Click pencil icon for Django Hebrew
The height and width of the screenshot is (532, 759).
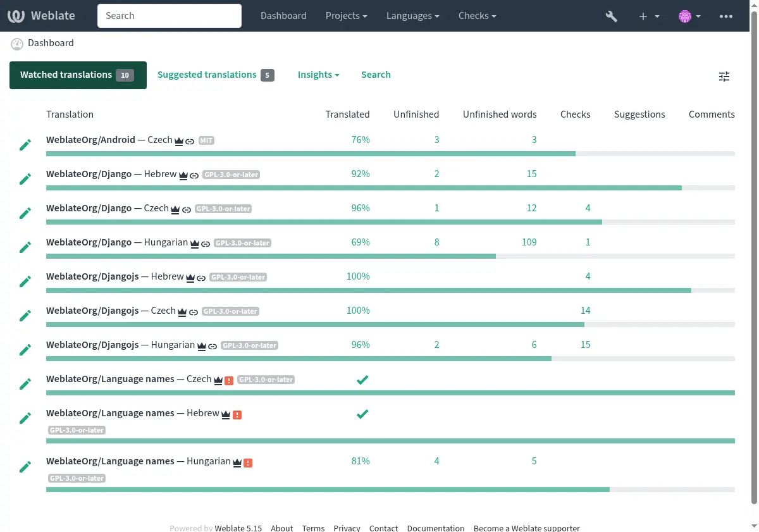coord(25,179)
